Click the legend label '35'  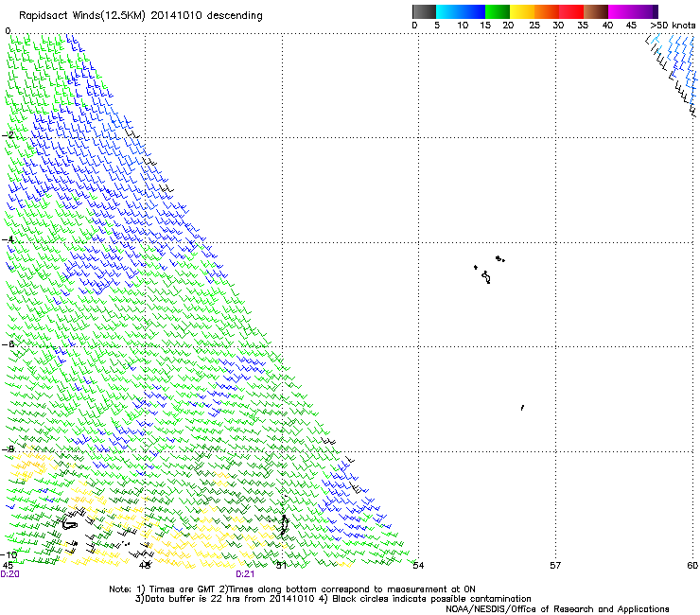pos(583,26)
